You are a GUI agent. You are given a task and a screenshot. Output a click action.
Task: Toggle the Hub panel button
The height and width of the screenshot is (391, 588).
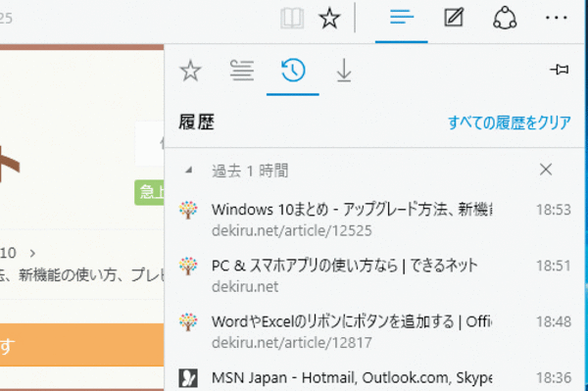tap(401, 18)
